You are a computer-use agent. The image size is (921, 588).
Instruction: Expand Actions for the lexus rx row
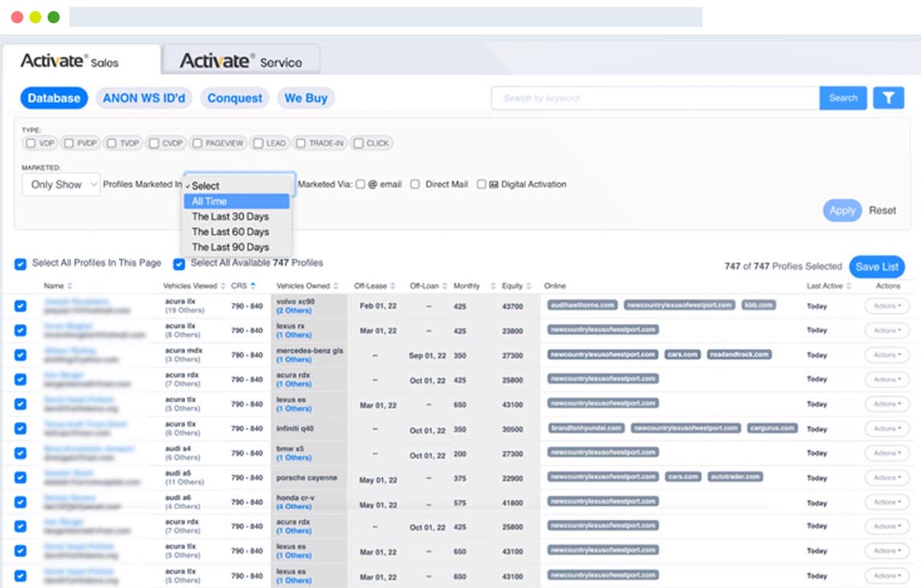[887, 330]
